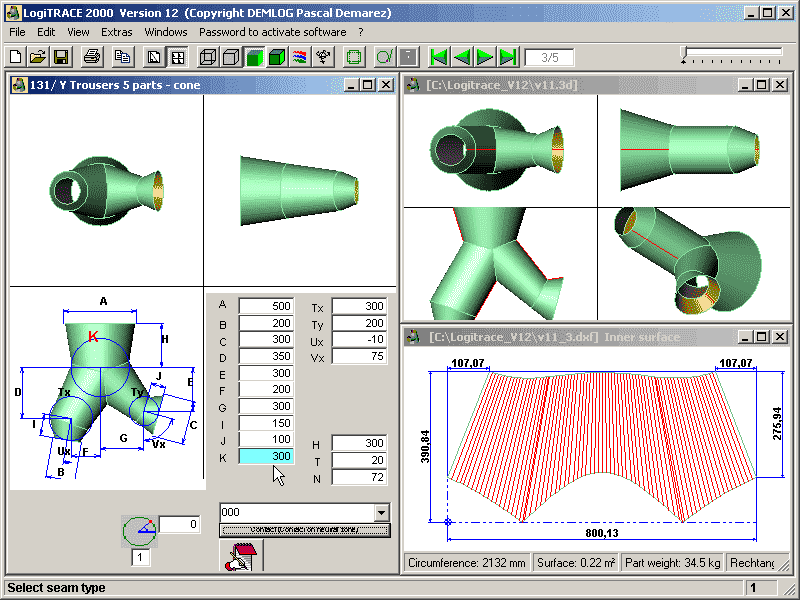Click the Circumference: 2132 mm status text
This screenshot has height=600, width=800.
(x=467, y=563)
